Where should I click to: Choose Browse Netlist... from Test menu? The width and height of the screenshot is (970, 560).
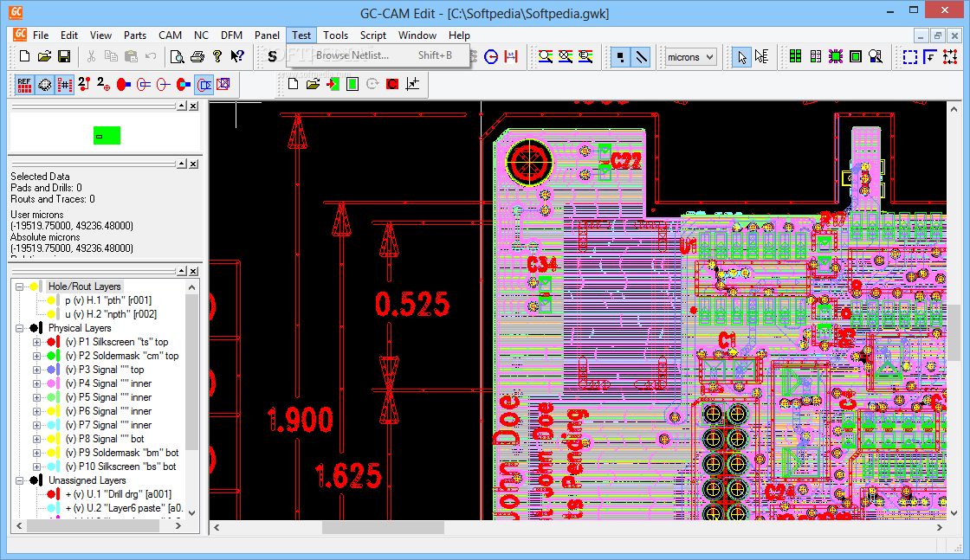point(378,55)
